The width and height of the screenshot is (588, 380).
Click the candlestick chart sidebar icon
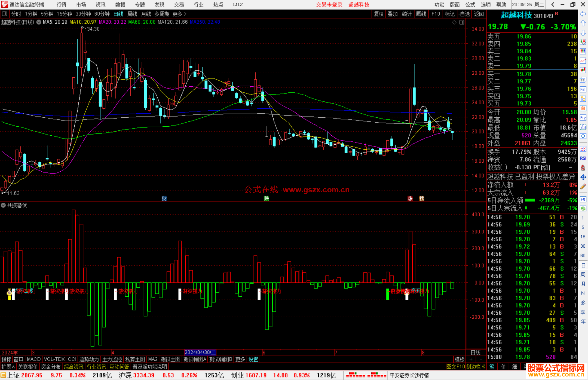(x=583, y=70)
